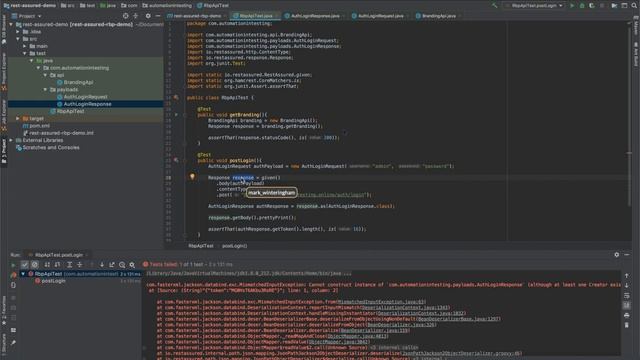Export test results icon
Screen dimensions: 640x360
point(112,265)
